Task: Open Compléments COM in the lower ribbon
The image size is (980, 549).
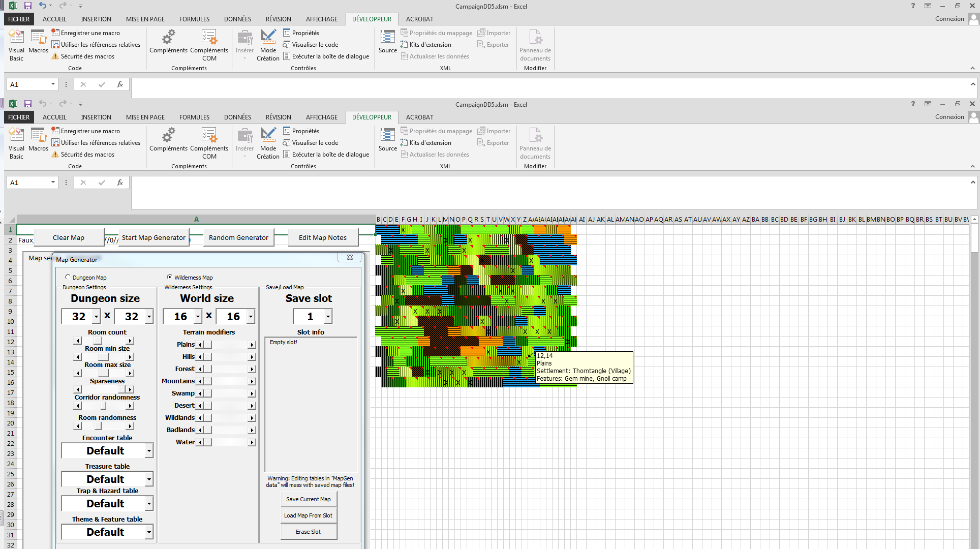Action: [x=209, y=143]
